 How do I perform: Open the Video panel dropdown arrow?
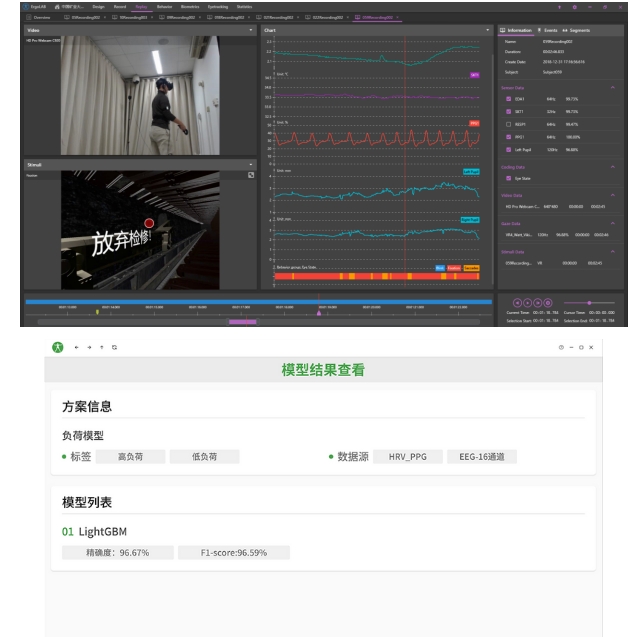tap(251, 30)
